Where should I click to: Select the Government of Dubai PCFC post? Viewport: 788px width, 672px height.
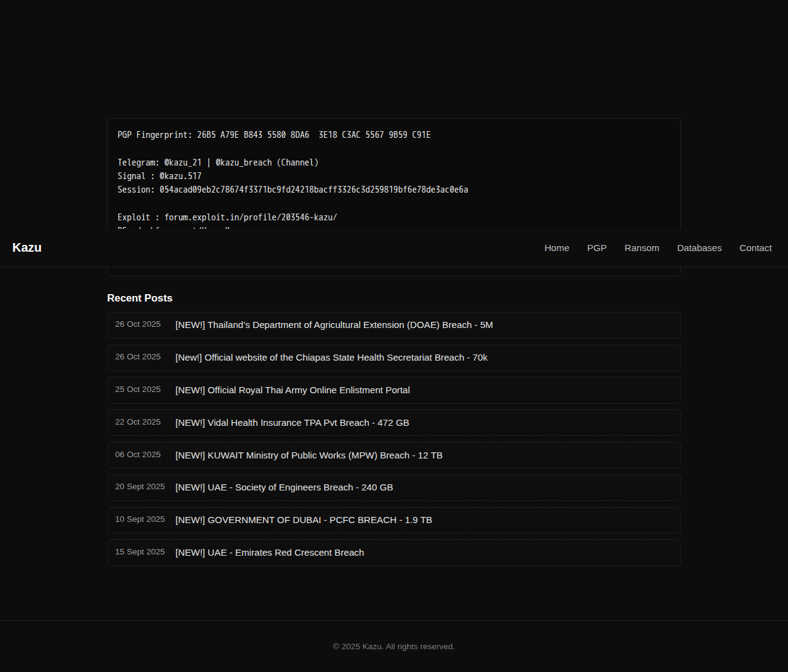point(304,520)
